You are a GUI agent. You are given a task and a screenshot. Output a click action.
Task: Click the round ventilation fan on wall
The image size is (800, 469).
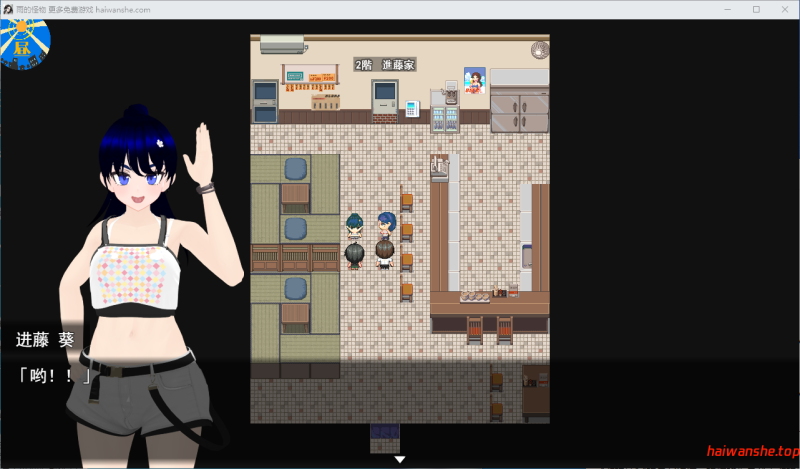tap(540, 50)
